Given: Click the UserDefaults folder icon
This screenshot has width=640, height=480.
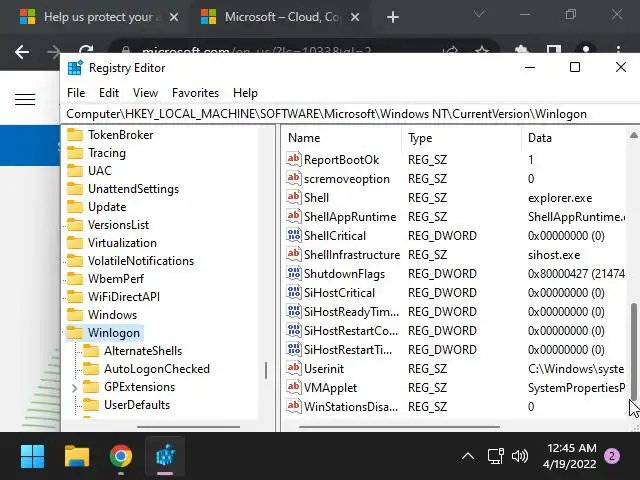Looking at the screenshot, I should [91, 404].
